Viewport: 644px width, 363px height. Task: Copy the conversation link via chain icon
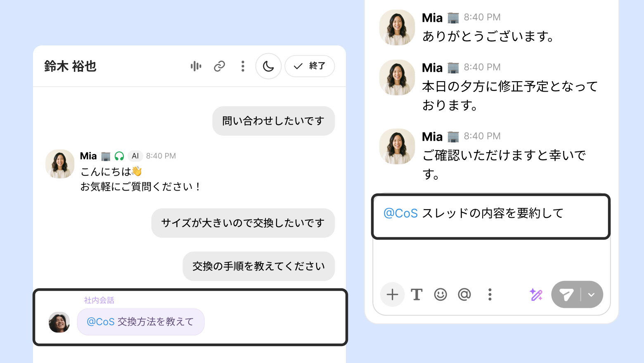coord(219,66)
